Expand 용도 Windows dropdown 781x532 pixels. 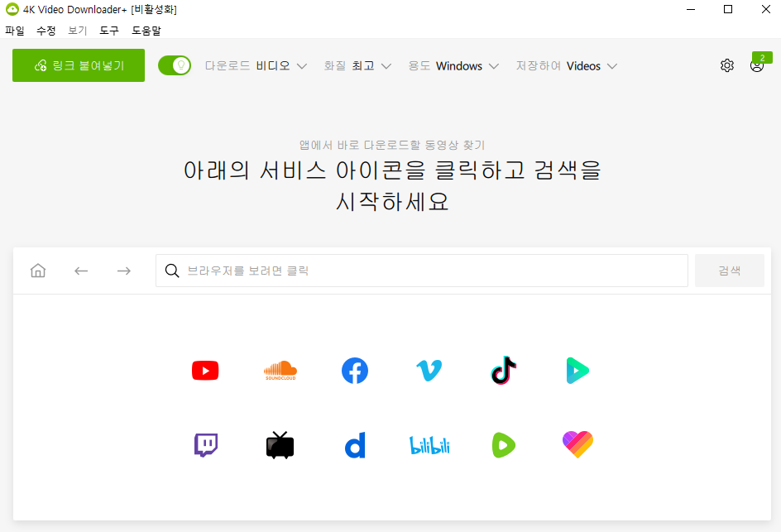tap(453, 65)
